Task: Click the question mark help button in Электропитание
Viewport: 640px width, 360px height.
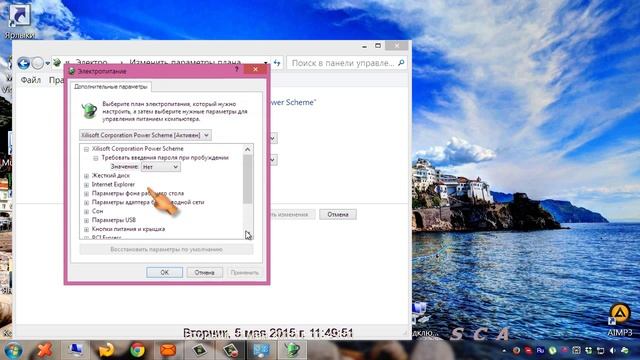Action: coord(237,70)
